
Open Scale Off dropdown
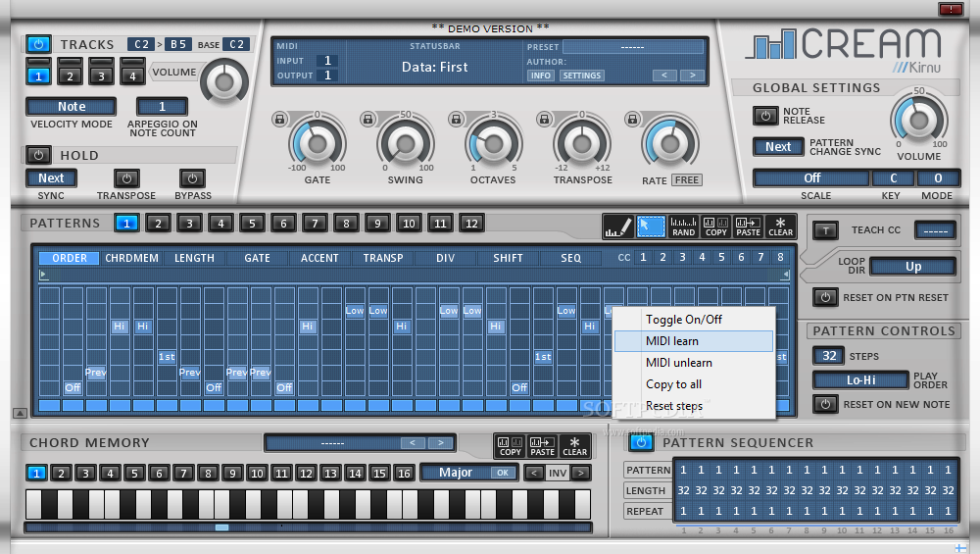(x=811, y=178)
